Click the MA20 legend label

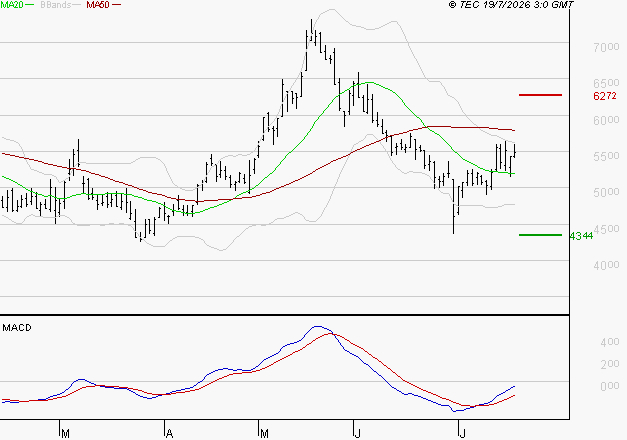(12, 4)
